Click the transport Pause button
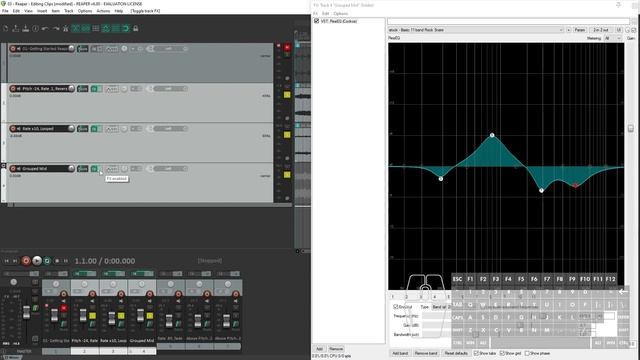The height and width of the screenshot is (360, 640). (x=66, y=261)
